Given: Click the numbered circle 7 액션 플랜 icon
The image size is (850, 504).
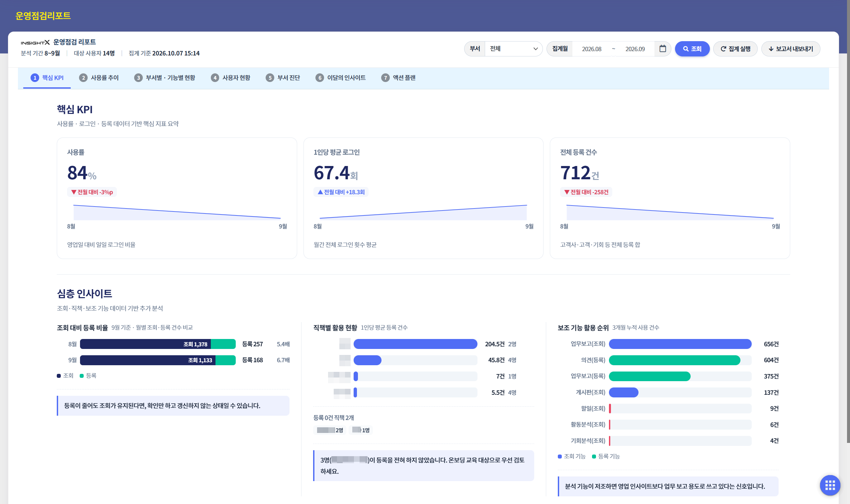Looking at the screenshot, I should point(385,78).
